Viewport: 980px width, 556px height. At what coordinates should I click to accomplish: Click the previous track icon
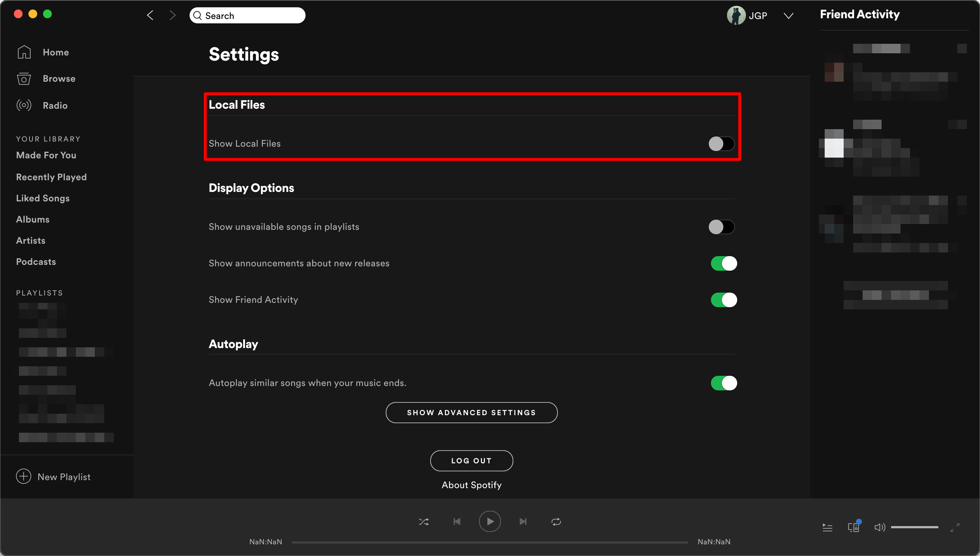(x=457, y=522)
